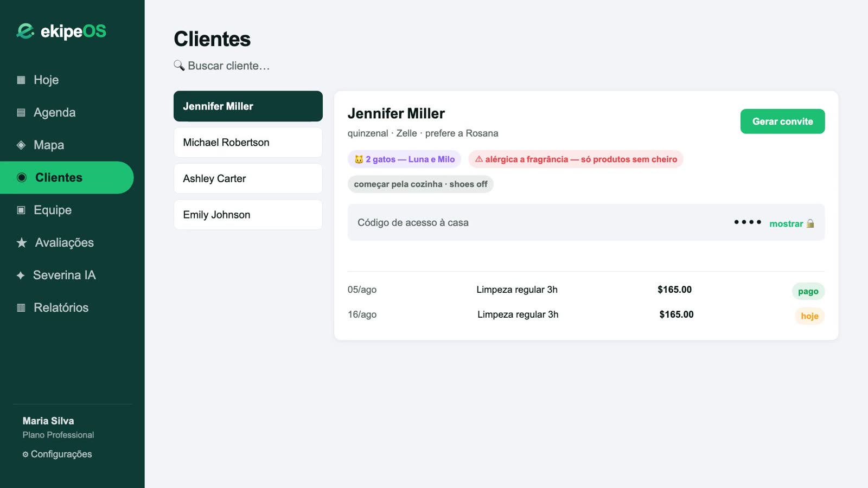
Task: Select client Emily Johnson
Action: coord(248,215)
